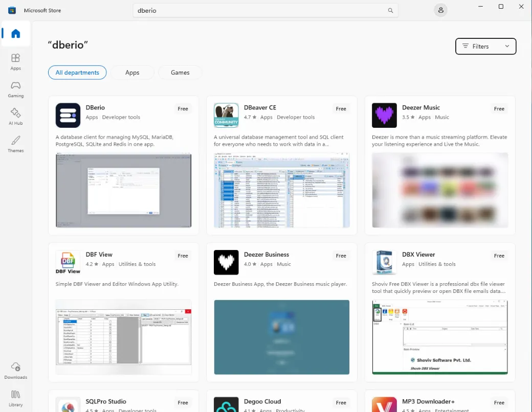
Task: Click the DBF View app icon
Action: (x=68, y=262)
